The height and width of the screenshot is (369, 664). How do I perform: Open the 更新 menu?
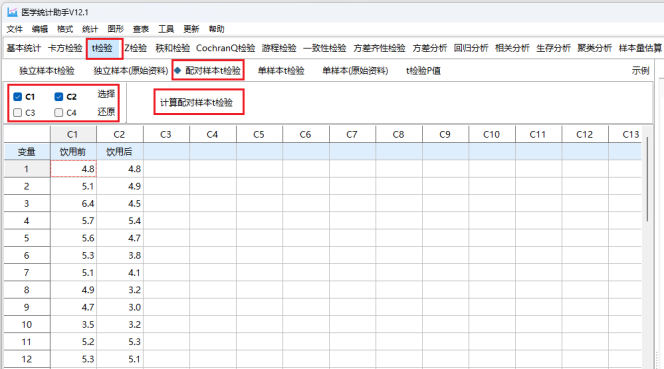[191, 29]
